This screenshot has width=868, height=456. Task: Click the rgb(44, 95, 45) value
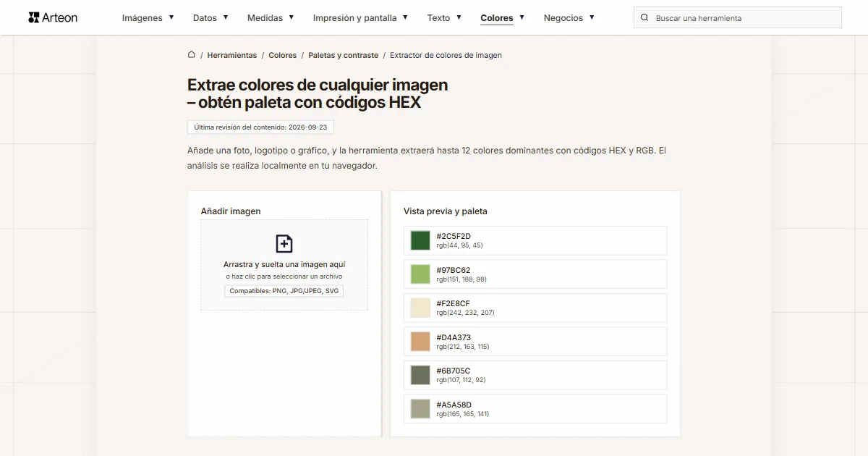(x=459, y=245)
